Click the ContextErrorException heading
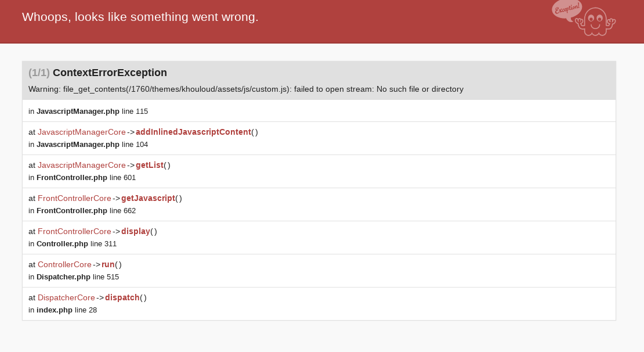Viewport: 644px width, 352px height. [110, 73]
